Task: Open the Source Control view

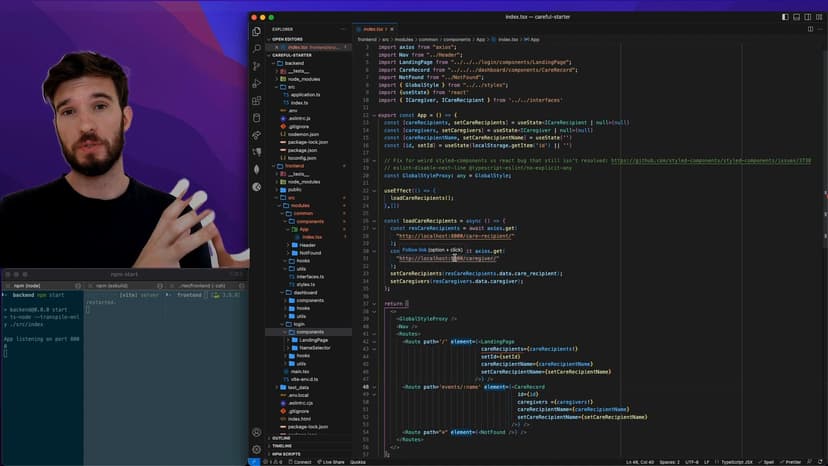Action: pos(257,65)
